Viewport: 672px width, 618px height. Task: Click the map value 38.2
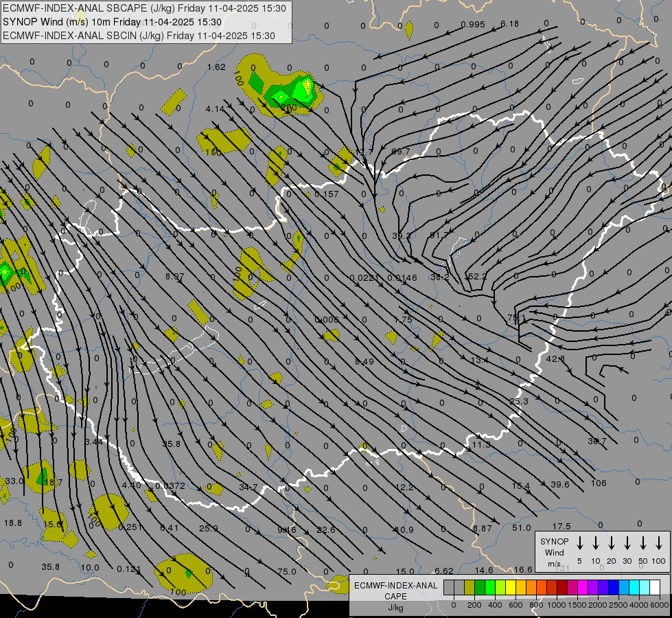click(440, 277)
